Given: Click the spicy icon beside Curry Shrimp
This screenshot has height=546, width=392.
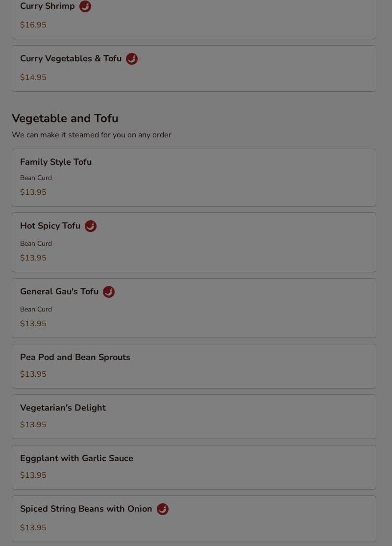Looking at the screenshot, I should (x=85, y=6).
